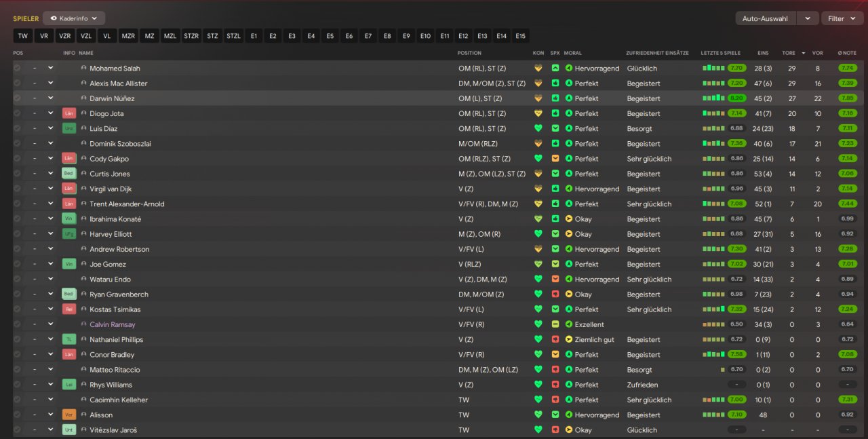Select the MZ position tab
The height and width of the screenshot is (439, 868).
[149, 36]
